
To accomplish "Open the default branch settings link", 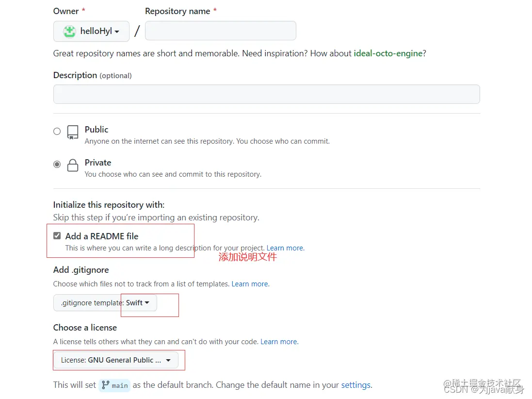I will pyautogui.click(x=355, y=385).
